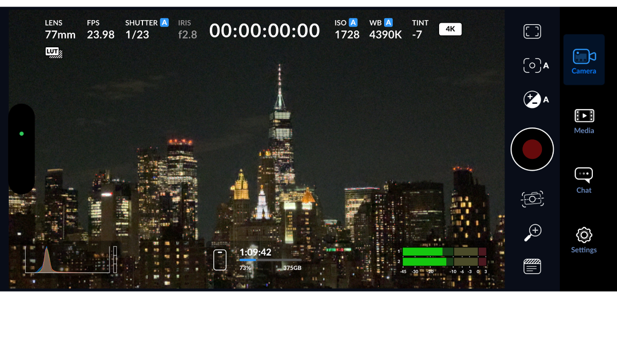Screen dimensions: 617x364
Task: Click the storage remaining progress bar
Action: [270, 260]
